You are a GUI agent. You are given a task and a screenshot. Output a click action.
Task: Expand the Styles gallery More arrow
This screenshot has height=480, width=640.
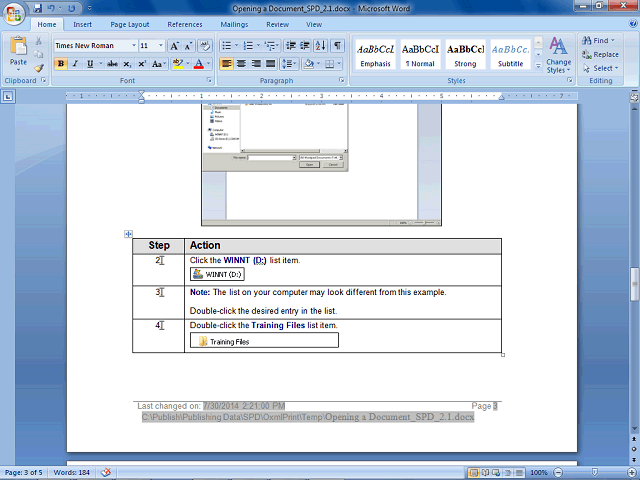pyautogui.click(x=538, y=65)
